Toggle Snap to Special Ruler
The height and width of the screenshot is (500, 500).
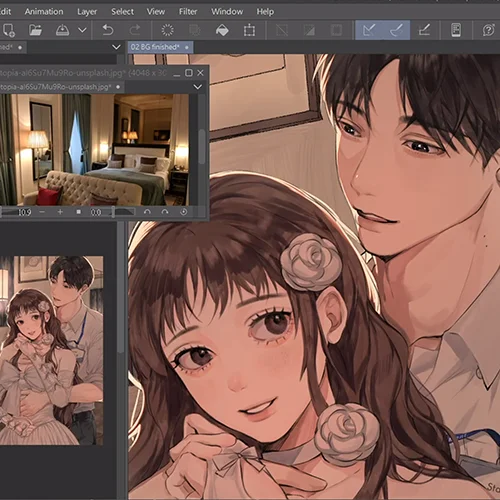click(396, 30)
